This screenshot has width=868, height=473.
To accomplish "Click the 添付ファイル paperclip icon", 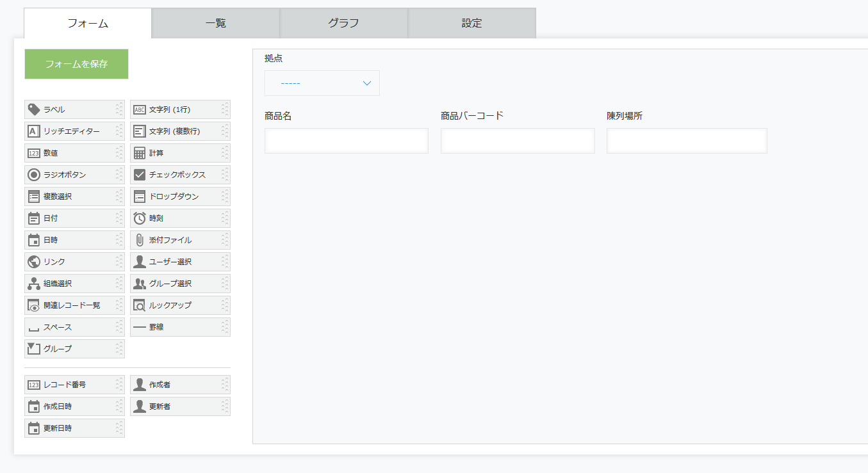I will point(140,240).
